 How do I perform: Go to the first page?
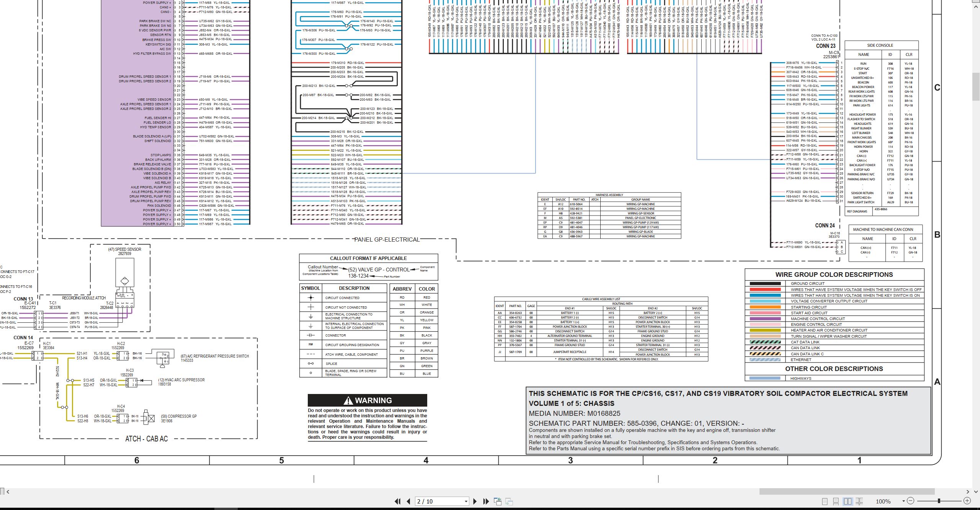pos(398,501)
